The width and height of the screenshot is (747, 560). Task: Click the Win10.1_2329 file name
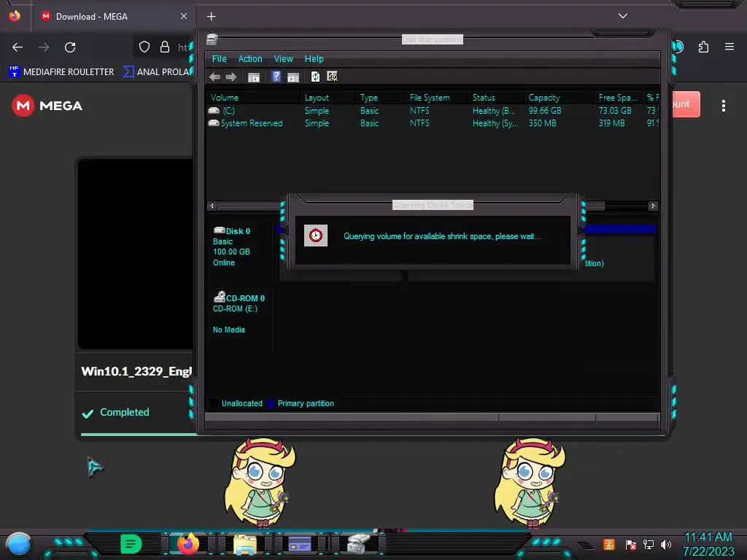click(x=136, y=371)
